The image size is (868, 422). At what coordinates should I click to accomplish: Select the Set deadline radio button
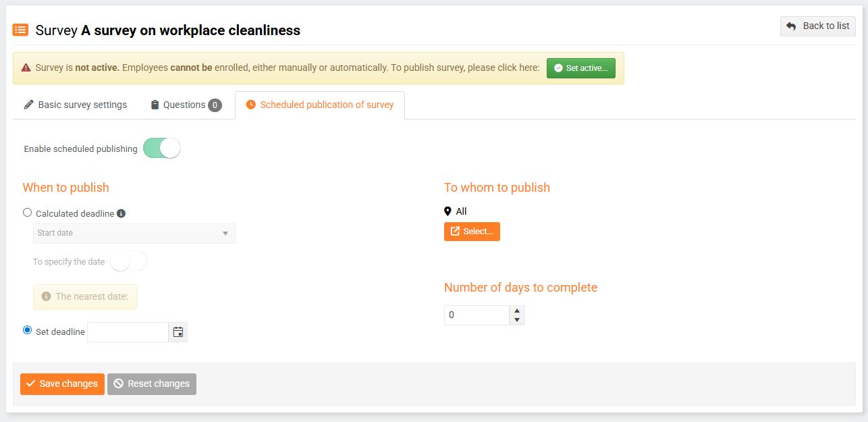pyautogui.click(x=28, y=330)
